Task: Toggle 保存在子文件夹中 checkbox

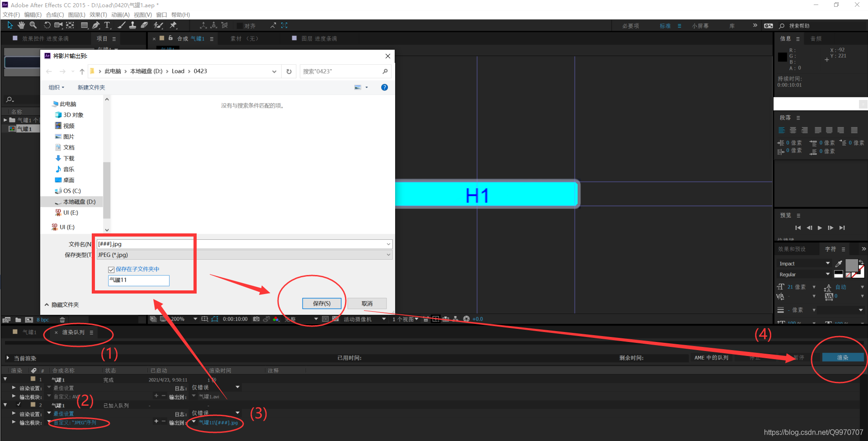Action: point(111,270)
